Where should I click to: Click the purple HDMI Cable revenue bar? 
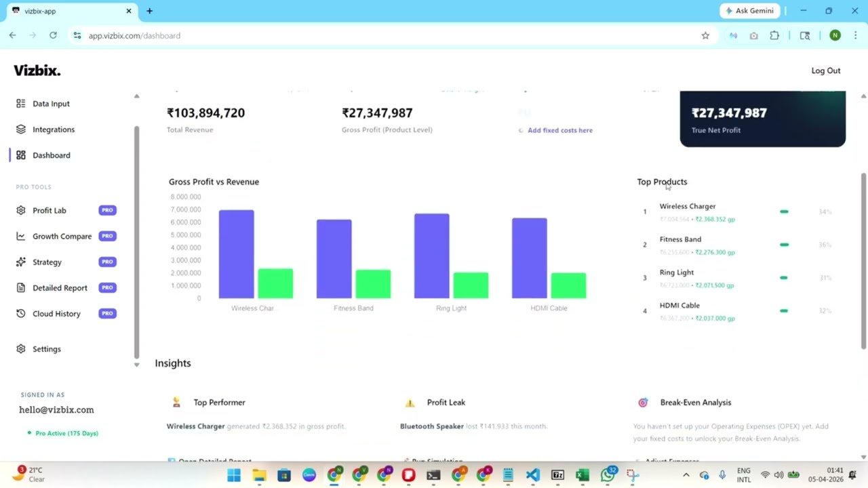click(530, 258)
